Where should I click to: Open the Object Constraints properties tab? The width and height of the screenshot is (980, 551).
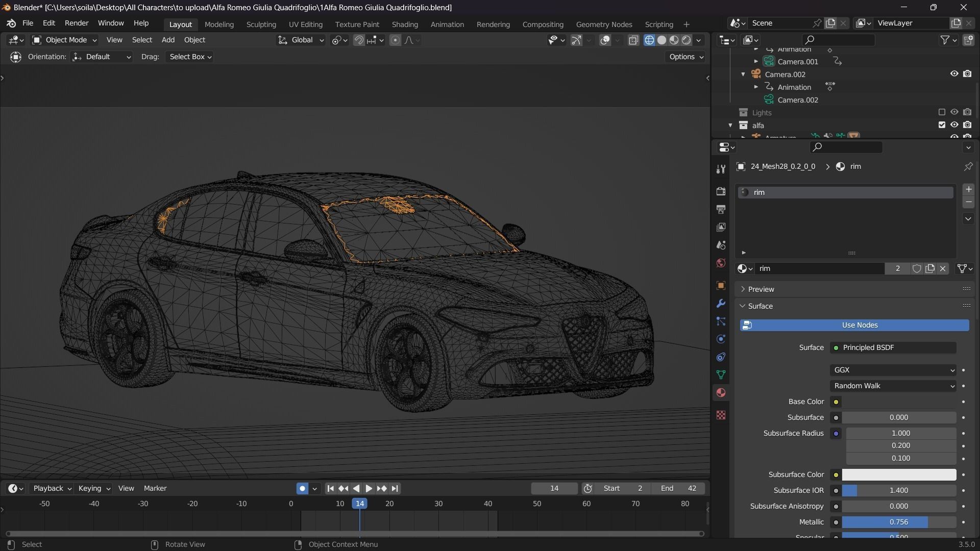point(721,357)
